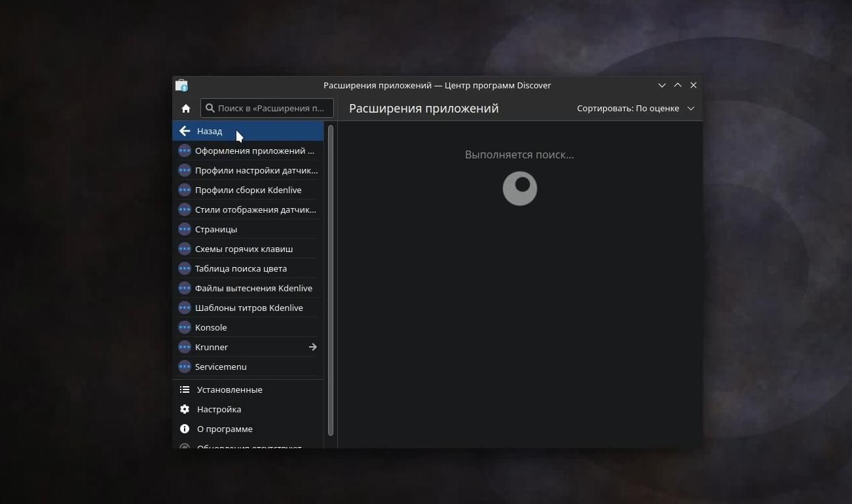Click icon beside Krunner
The width and height of the screenshot is (852, 504).
pyautogui.click(x=185, y=347)
